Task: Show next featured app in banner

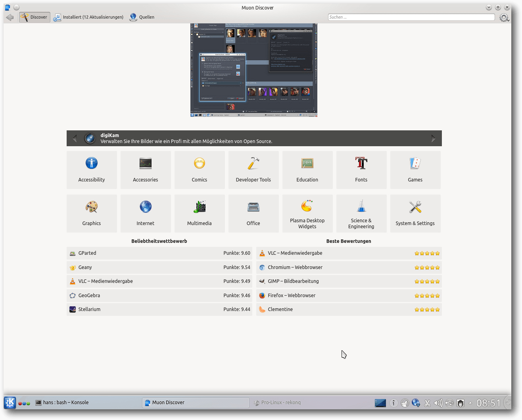Action: click(433, 138)
